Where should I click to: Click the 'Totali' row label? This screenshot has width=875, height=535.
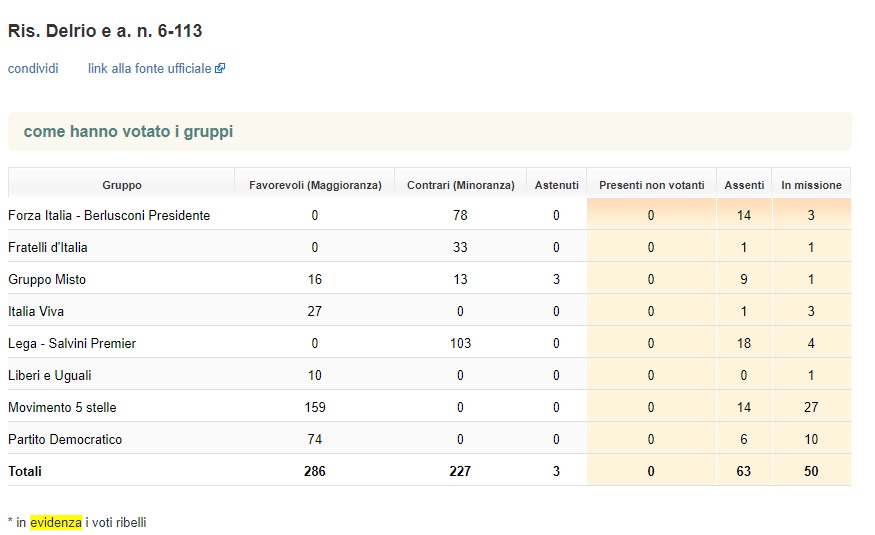25,471
